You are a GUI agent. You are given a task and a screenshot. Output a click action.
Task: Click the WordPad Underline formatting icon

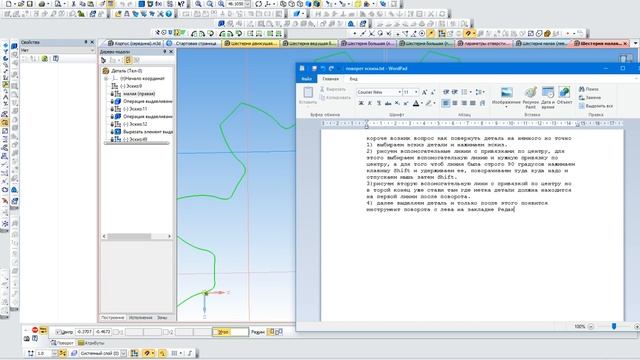pyautogui.click(x=379, y=103)
